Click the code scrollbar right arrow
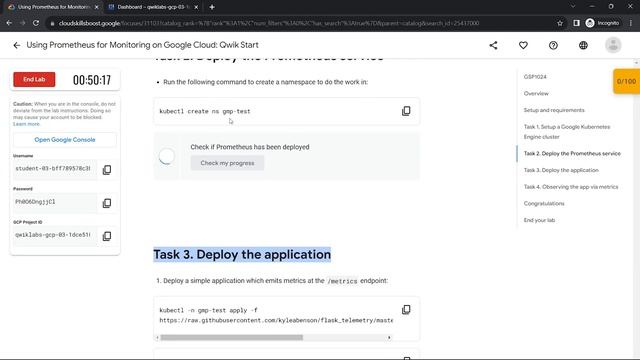Screen dimensions: 640x360 pos(389,338)
